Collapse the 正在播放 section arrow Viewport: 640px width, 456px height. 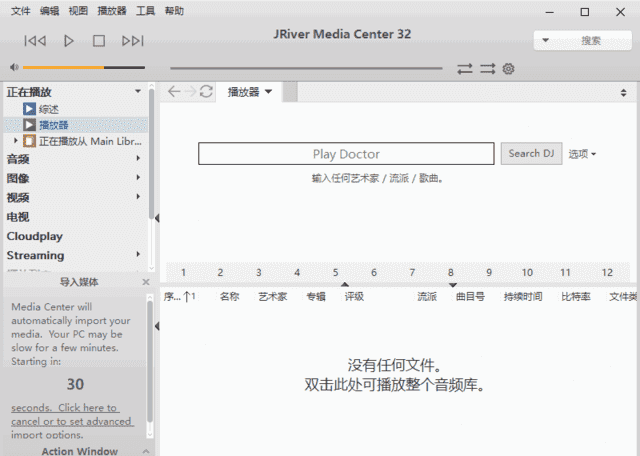click(x=138, y=91)
